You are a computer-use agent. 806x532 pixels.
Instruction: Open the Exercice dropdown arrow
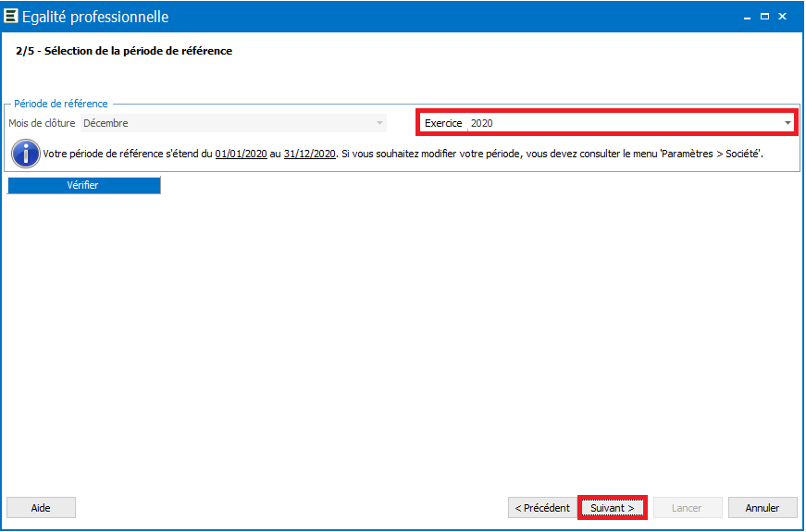[787, 123]
